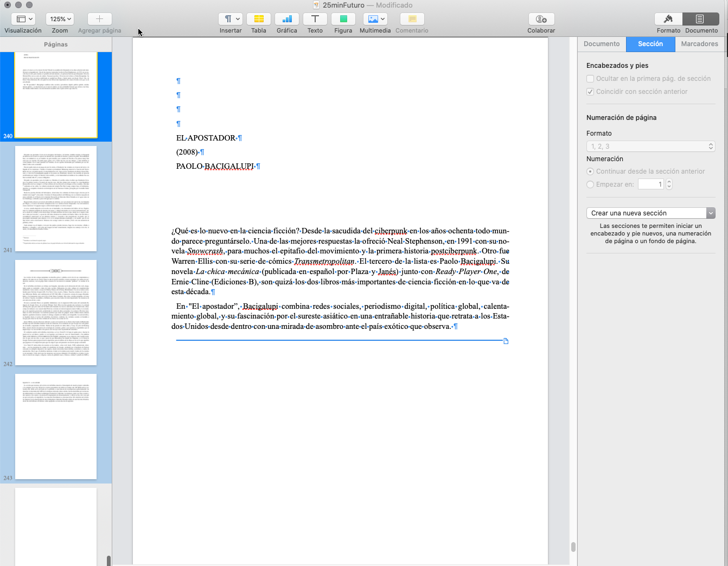The height and width of the screenshot is (566, 728).
Task: Select the Empezar en radio button
Action: [590, 185]
